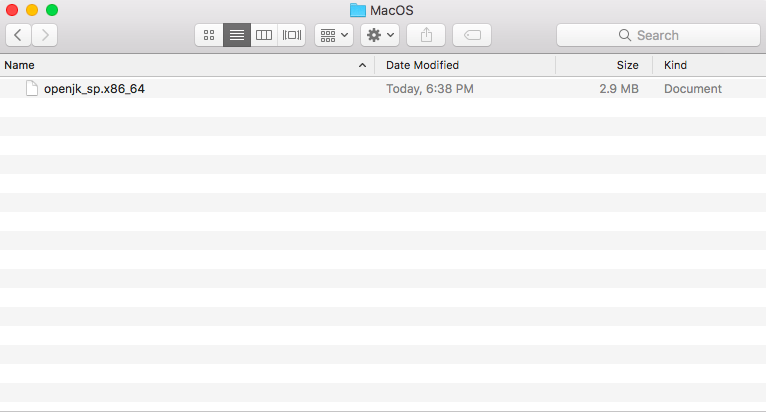Click the Share toolbar button
The width and height of the screenshot is (766, 412).
[x=426, y=35]
